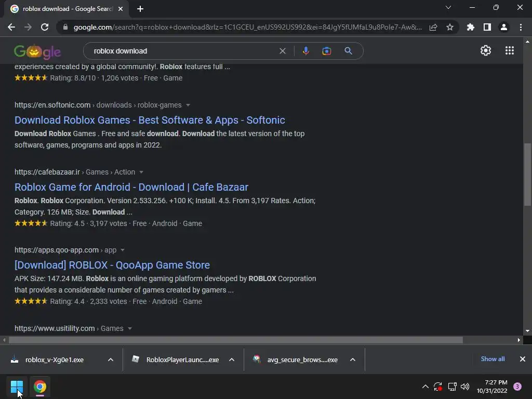Click the scroll-right arrow
Screen dimensions: 532x399
click(x=519, y=340)
